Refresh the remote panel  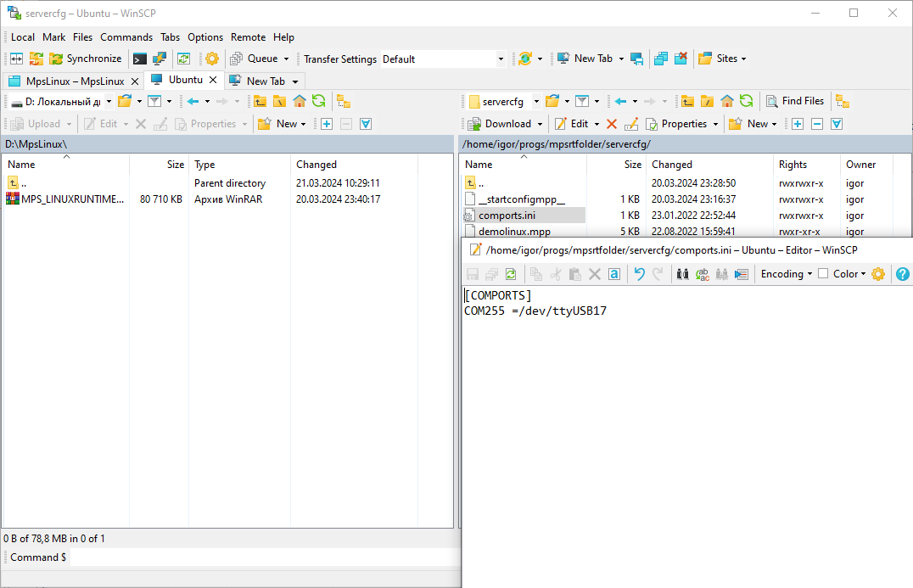coord(746,102)
